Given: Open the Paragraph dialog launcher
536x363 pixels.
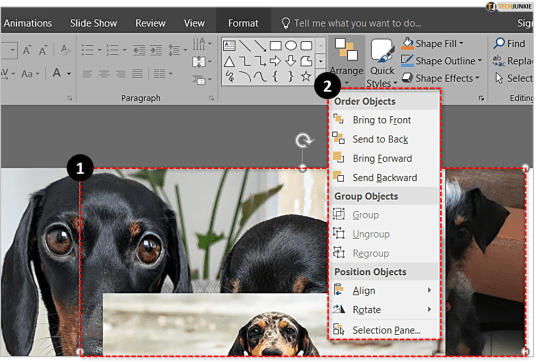Looking at the screenshot, I should tap(211, 98).
